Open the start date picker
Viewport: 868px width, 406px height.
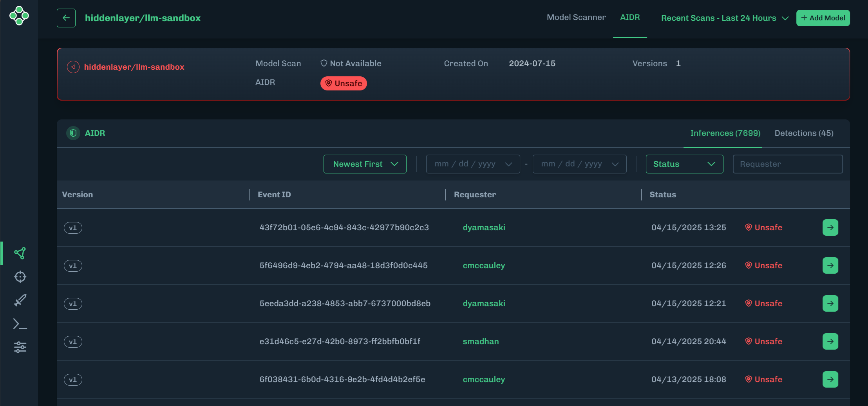(x=473, y=164)
